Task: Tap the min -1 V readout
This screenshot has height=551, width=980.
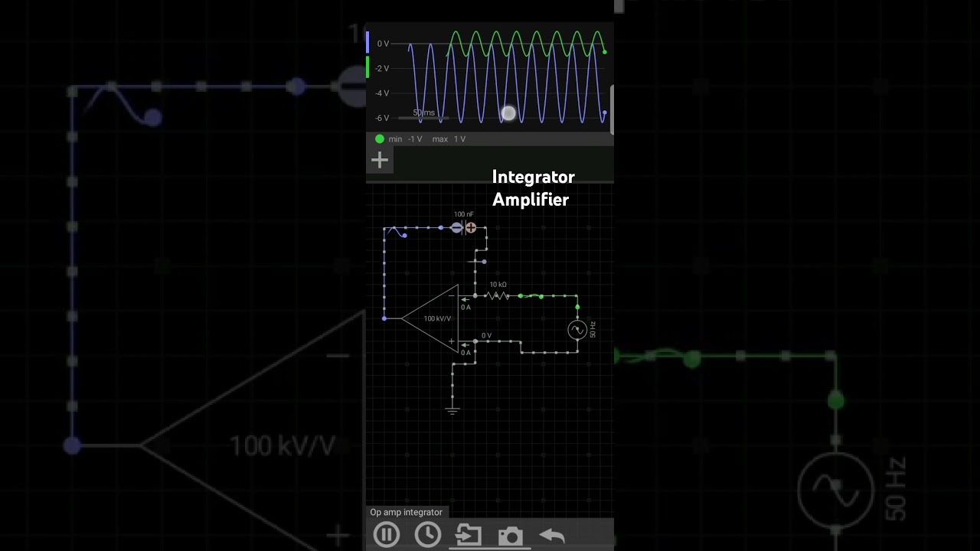Action: (x=405, y=139)
